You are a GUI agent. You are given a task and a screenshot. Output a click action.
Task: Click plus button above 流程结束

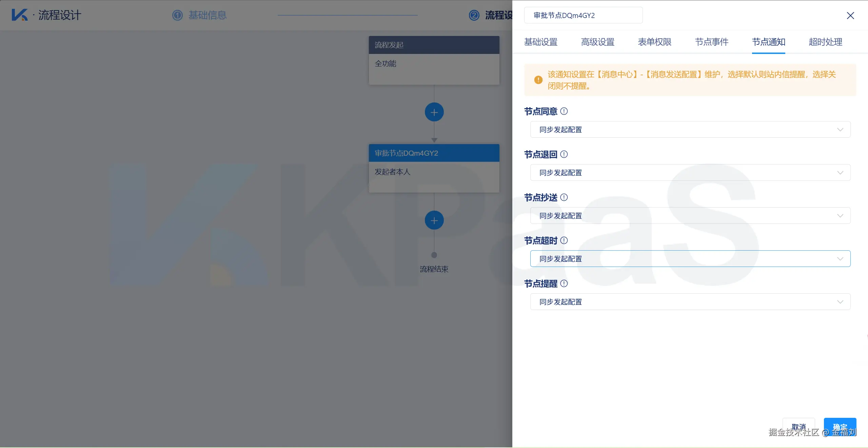(434, 220)
